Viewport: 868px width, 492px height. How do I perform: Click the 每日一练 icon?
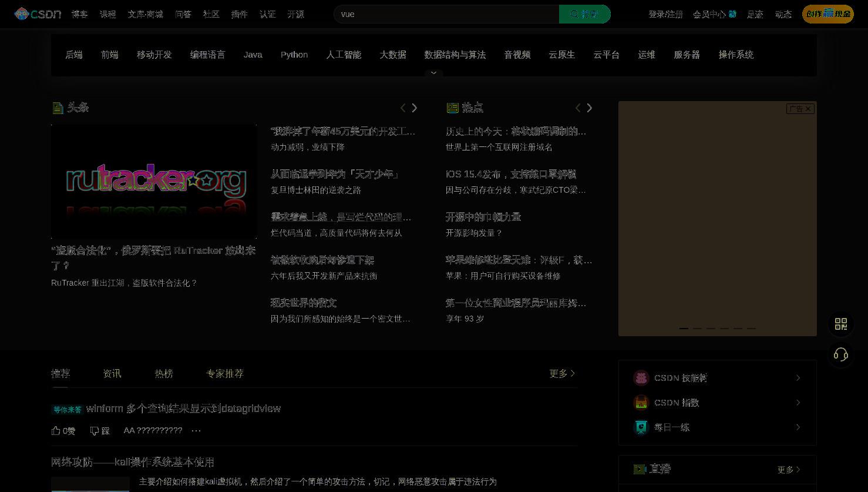pyautogui.click(x=641, y=427)
